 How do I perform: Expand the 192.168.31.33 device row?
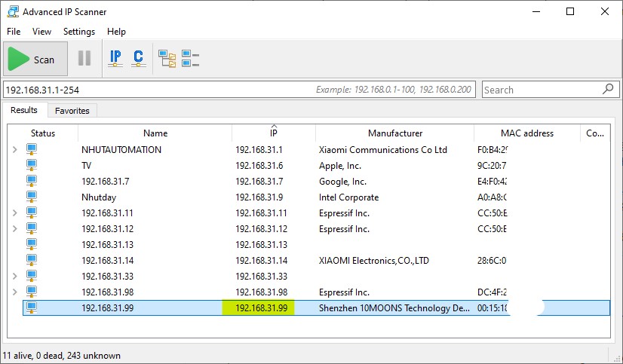coord(14,277)
